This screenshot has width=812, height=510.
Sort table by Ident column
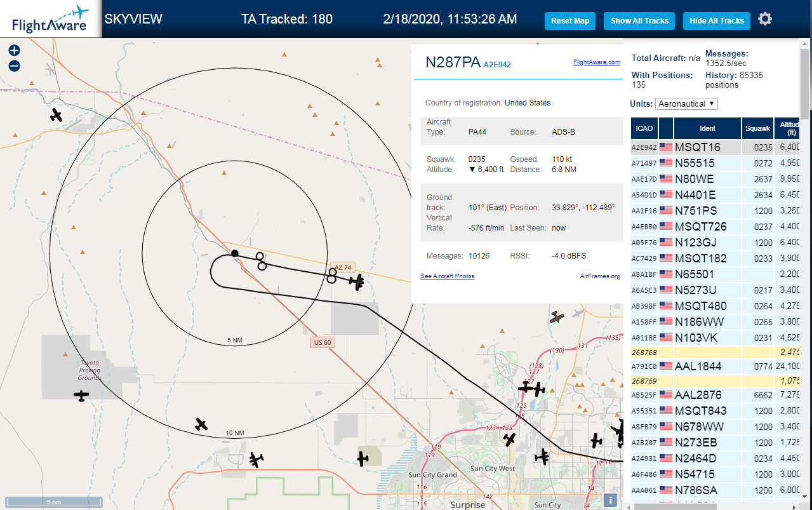[x=707, y=128]
